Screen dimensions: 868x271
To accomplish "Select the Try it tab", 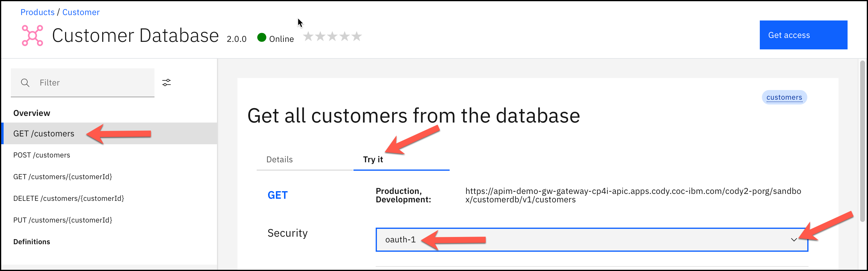I will point(373,159).
